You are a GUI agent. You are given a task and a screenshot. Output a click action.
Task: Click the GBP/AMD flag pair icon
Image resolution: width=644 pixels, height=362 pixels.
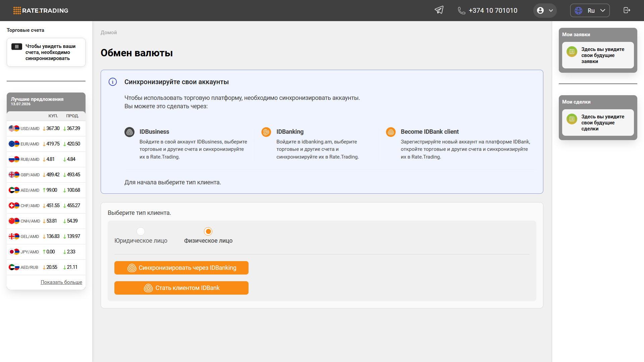coord(14,175)
